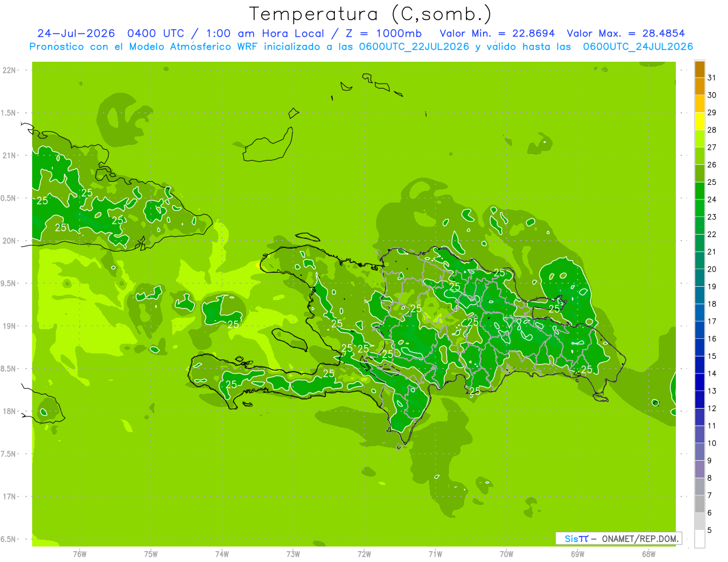This screenshot has height=562, width=728.
Task: Pick the blue legend swatch between 16 and 17
Action: [699, 330]
